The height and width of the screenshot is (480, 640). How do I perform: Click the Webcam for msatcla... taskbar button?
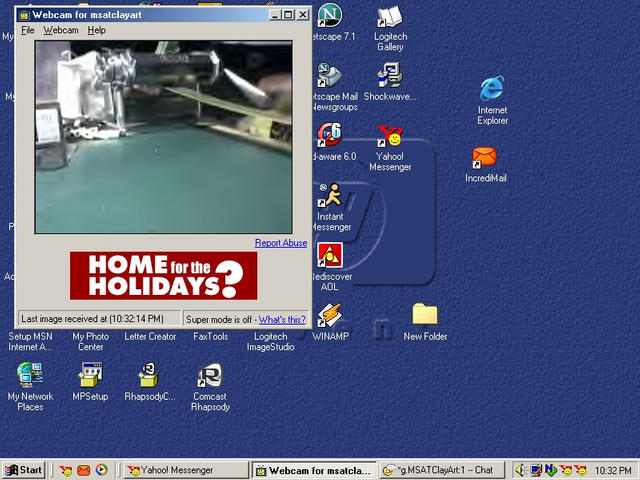(314, 470)
